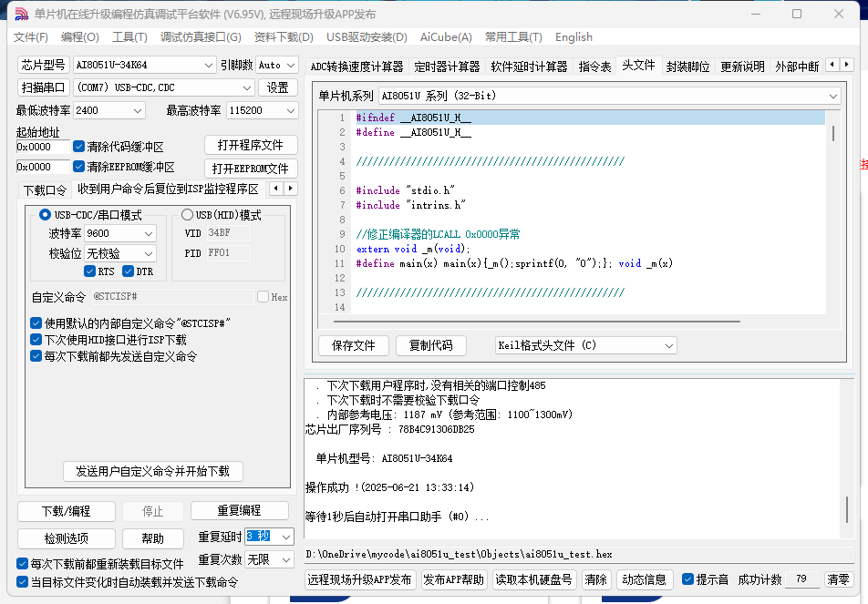Toggle 每次下载前都先发送自定义命令 checkbox

pos(36,356)
